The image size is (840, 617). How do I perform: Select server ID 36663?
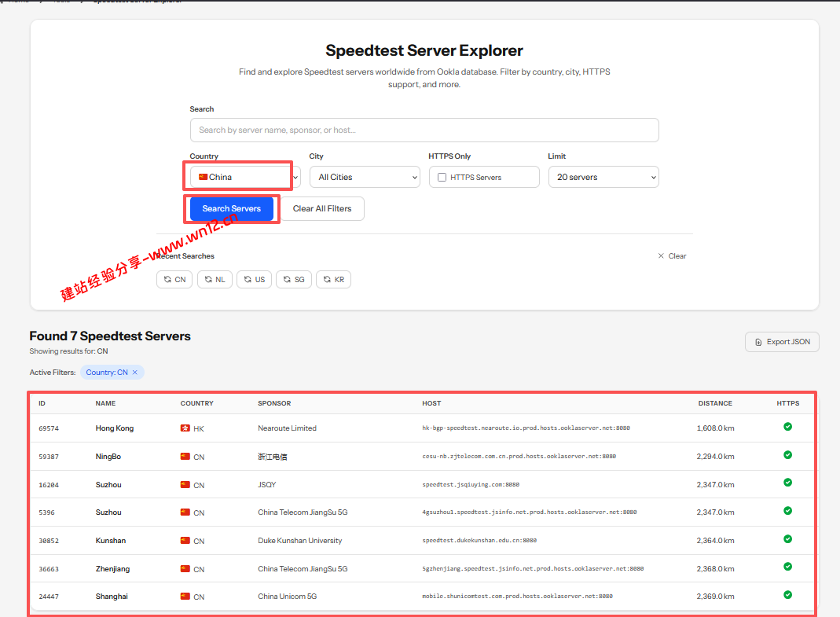49,569
